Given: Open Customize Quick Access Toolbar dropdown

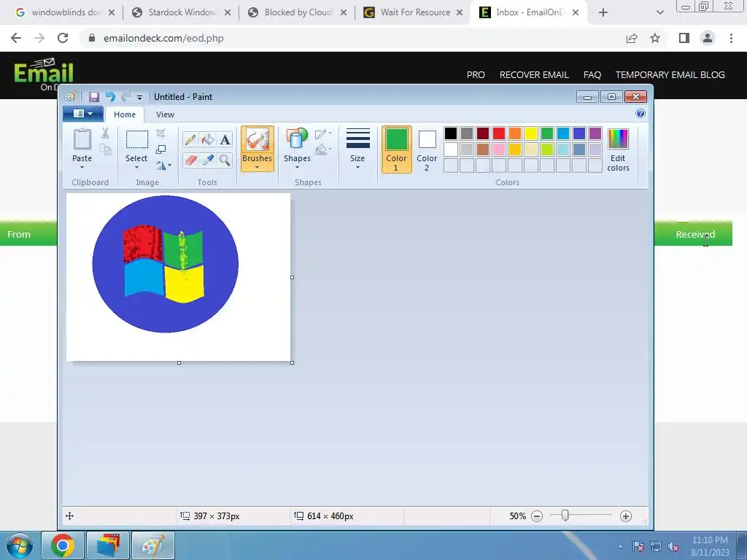Looking at the screenshot, I should coord(139,97).
